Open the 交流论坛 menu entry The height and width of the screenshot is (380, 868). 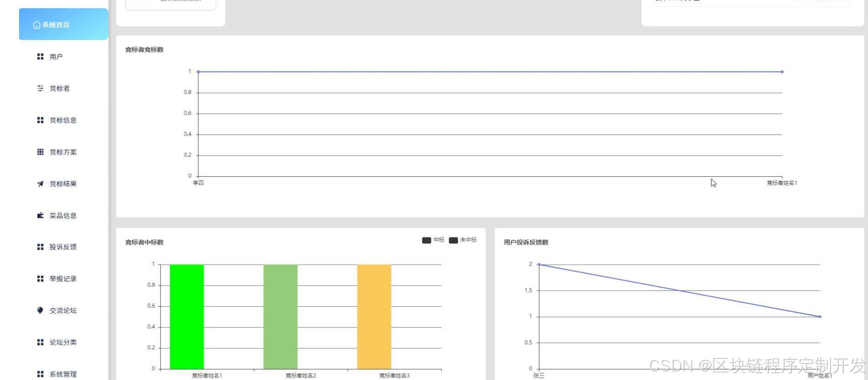point(63,310)
